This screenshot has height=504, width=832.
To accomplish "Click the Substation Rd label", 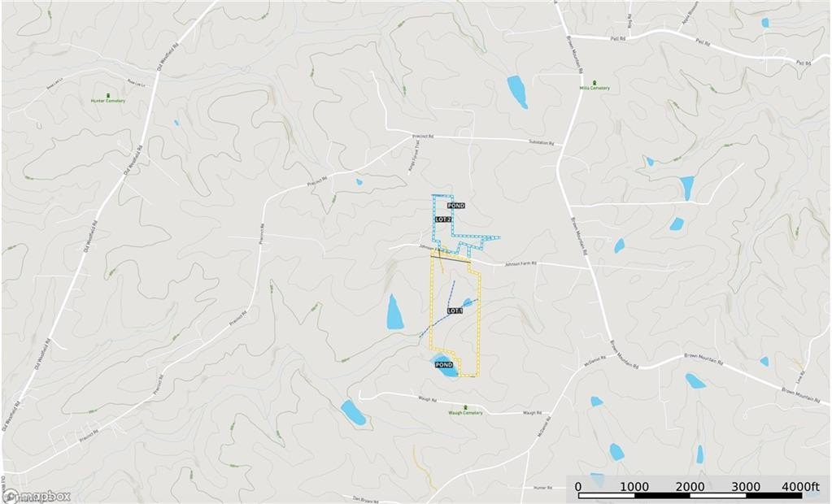I will [541, 143].
